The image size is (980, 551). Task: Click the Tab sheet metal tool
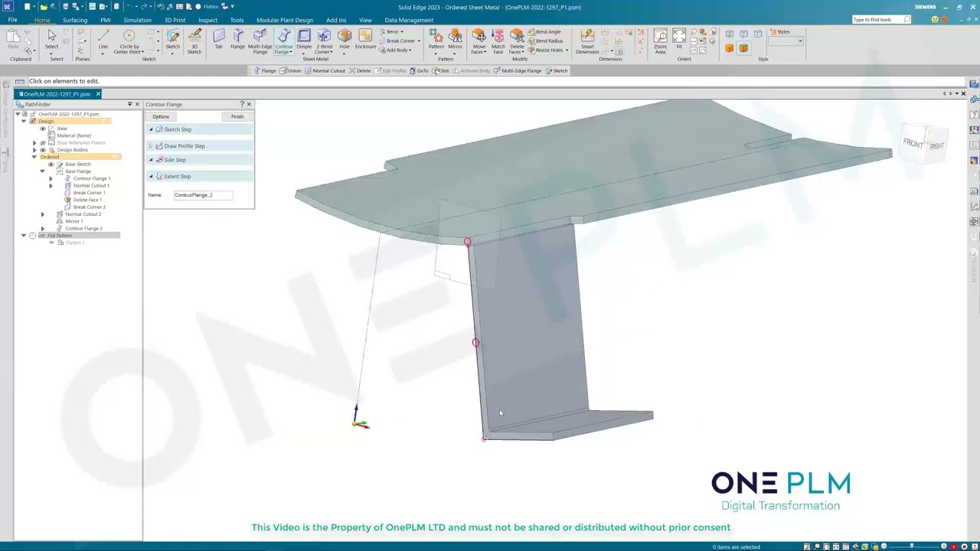pyautogui.click(x=218, y=39)
